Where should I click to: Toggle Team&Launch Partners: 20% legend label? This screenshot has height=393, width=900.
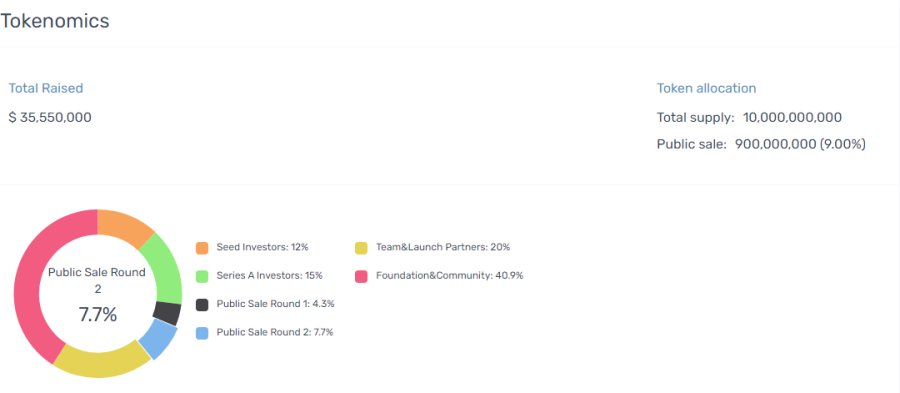point(443,247)
